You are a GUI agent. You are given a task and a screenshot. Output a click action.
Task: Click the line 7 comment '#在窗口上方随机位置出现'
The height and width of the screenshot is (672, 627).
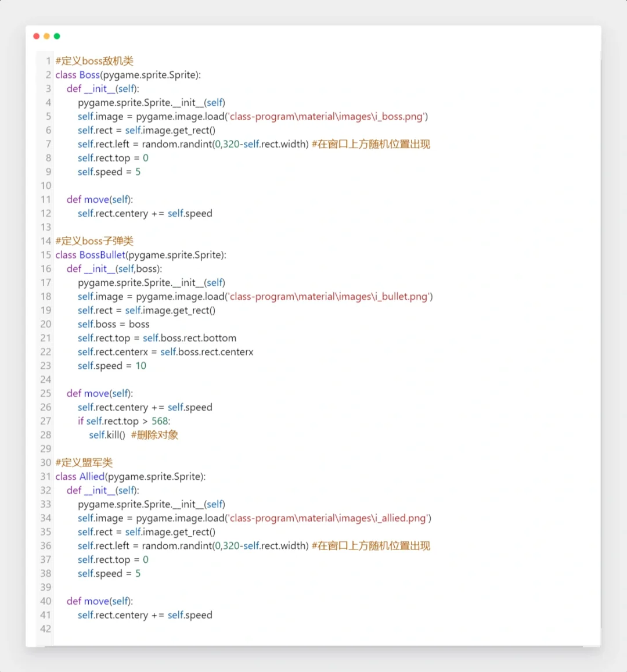371,144
